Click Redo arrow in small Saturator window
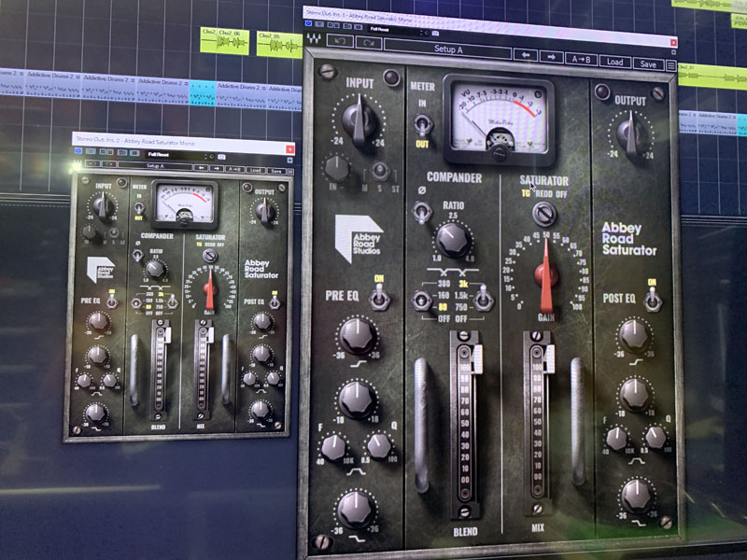This screenshot has height=560, width=747. [x=108, y=164]
